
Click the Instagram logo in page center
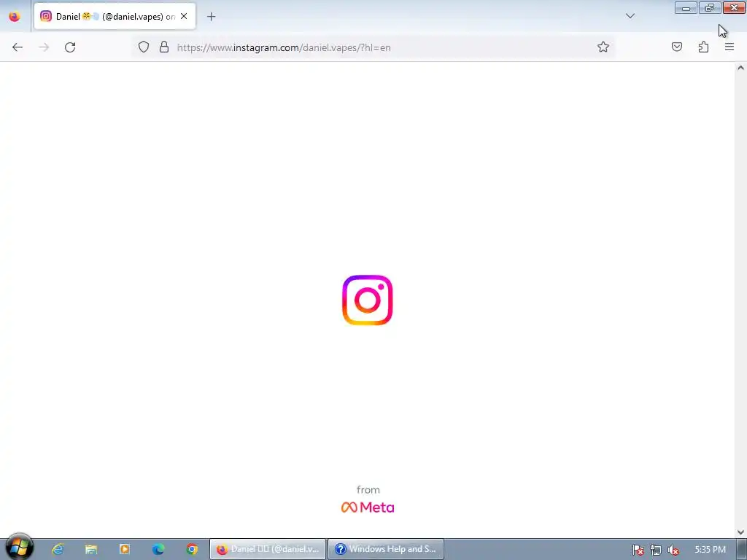click(368, 300)
